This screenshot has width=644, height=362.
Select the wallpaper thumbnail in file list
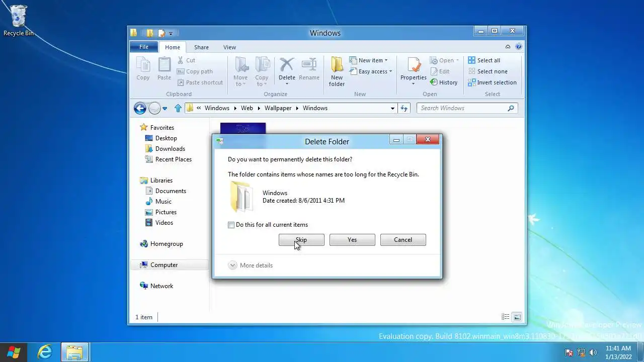click(243, 128)
